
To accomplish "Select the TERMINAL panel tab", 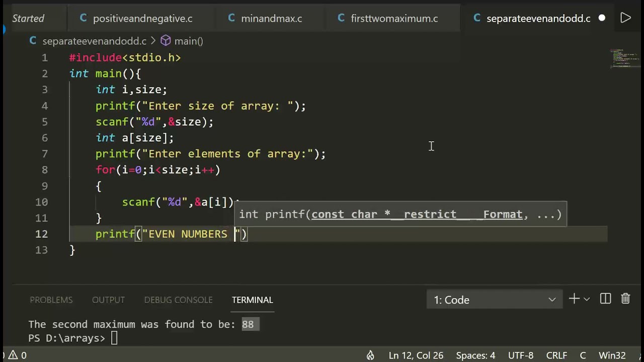I will pyautogui.click(x=252, y=300).
